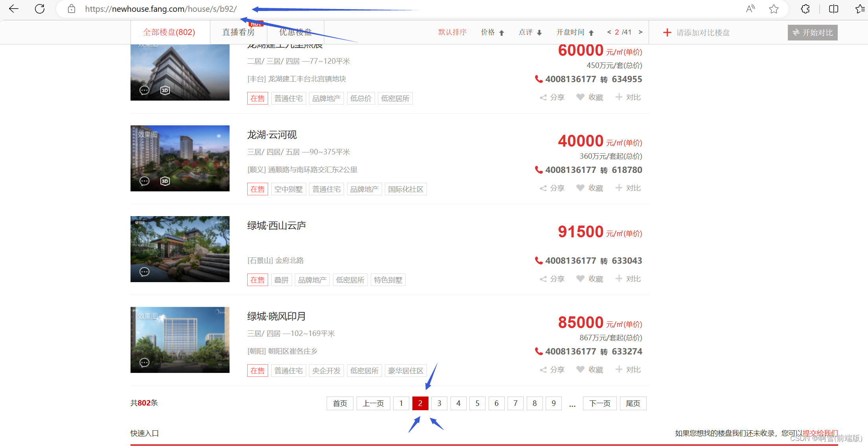This screenshot has height=446, width=868.
Task: Click the favorites star in address bar
Action: (x=774, y=9)
